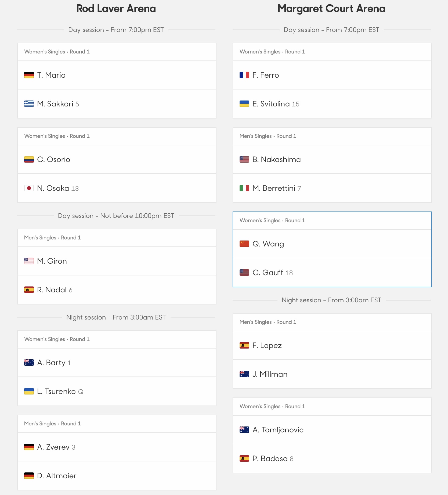Click the Japanese flag beside N. Osaka
The height and width of the screenshot is (495, 448).
pos(29,188)
